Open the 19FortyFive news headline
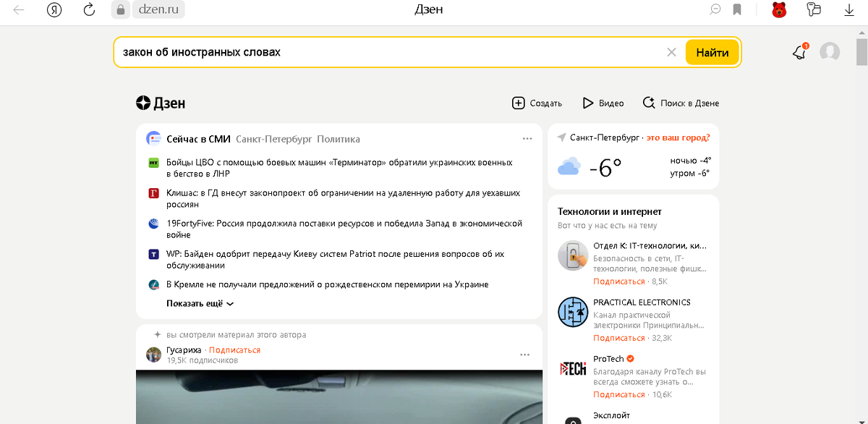 [344, 229]
